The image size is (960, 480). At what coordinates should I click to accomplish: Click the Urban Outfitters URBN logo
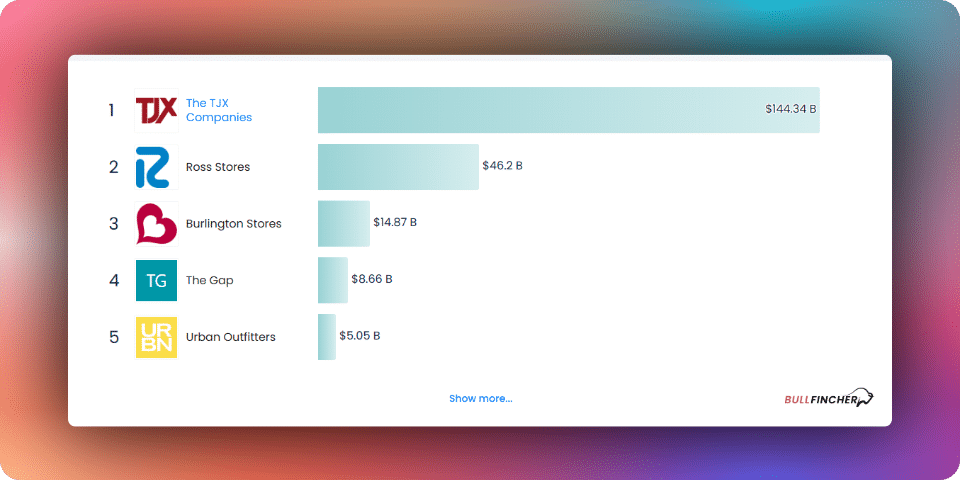(x=156, y=337)
